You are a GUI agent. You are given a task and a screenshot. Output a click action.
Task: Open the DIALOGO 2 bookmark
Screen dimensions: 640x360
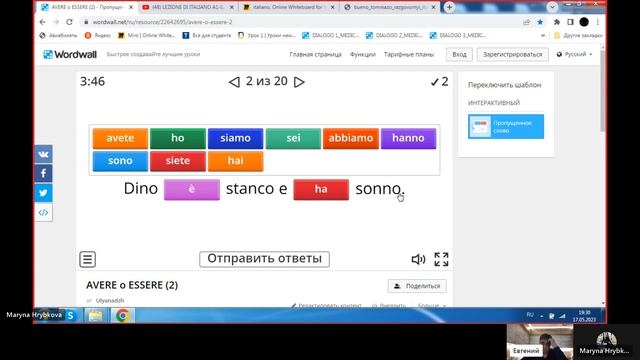[394, 36]
